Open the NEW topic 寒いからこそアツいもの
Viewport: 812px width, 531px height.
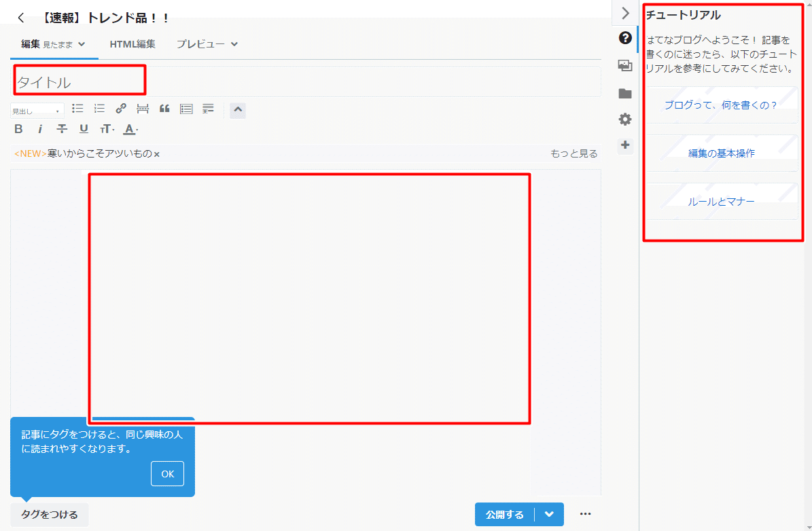(x=83, y=153)
